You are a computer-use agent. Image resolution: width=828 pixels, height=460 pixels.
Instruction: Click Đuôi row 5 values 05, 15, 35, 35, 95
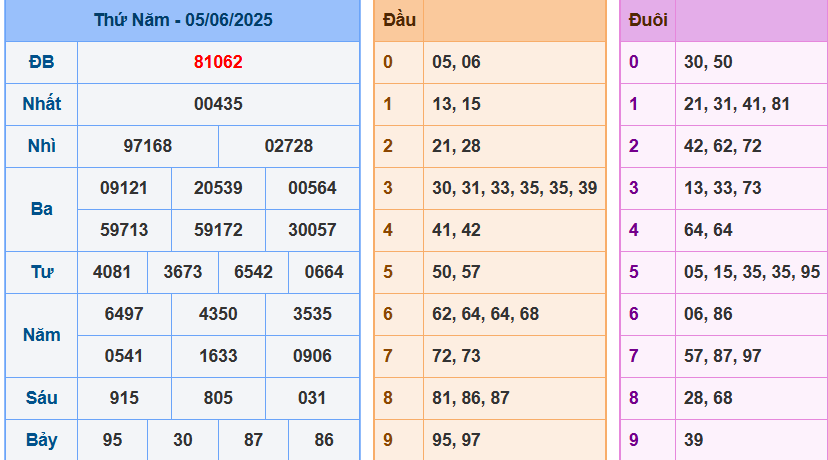click(x=751, y=272)
